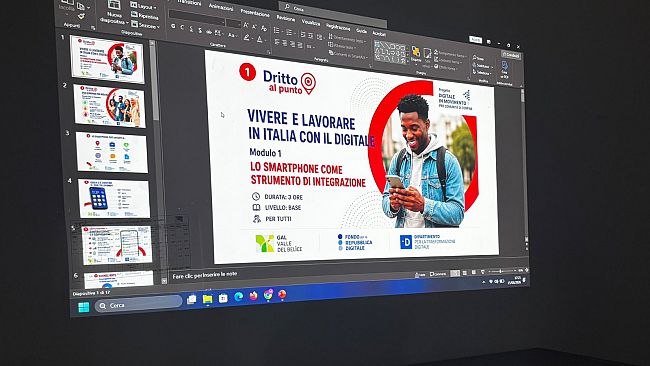Click the Sostituisci replace button
This screenshot has width=650, height=366.
(482, 65)
